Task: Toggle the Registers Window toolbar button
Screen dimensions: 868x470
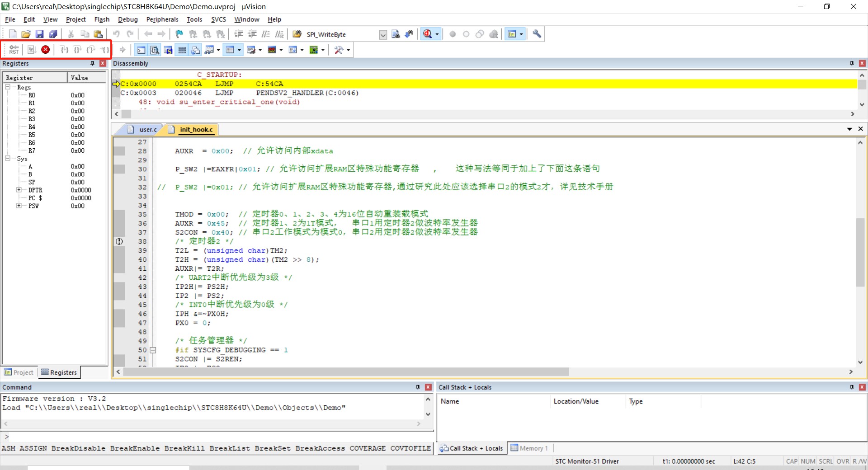Action: click(x=182, y=50)
